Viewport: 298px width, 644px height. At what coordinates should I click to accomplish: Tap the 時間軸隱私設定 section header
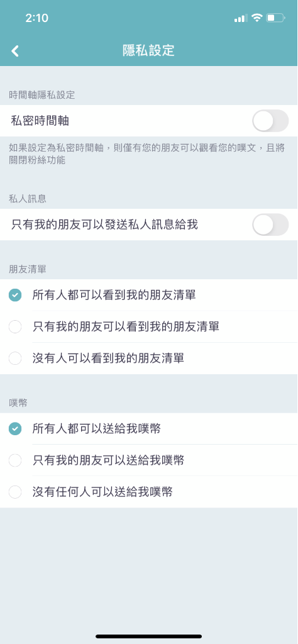point(42,95)
